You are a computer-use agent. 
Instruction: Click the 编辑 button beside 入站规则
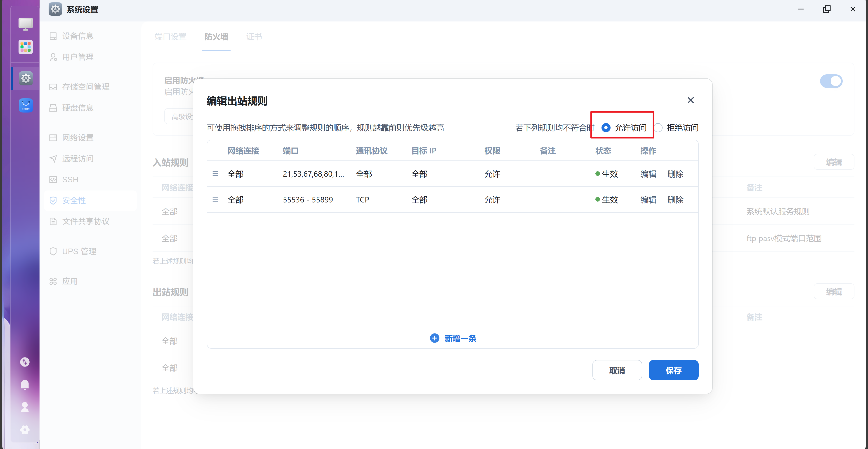coord(834,162)
